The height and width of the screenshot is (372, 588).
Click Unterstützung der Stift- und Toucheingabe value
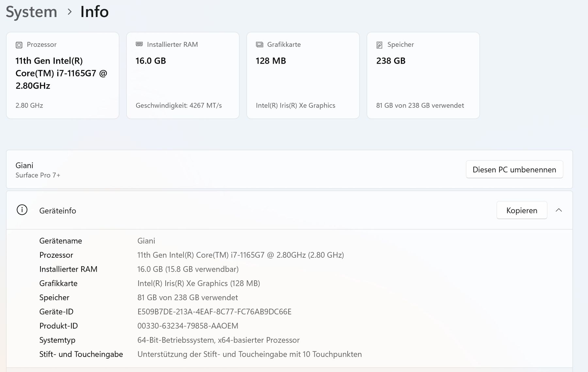pyautogui.click(x=250, y=354)
